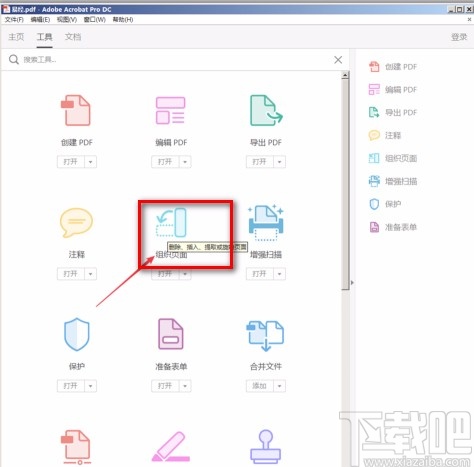Click 打开 button under 注释
474x467 pixels.
click(x=71, y=274)
